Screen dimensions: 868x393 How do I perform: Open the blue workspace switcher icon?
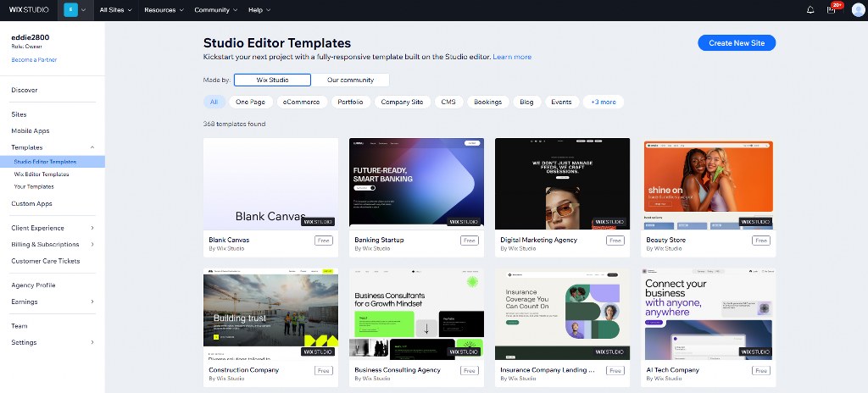[x=71, y=10]
